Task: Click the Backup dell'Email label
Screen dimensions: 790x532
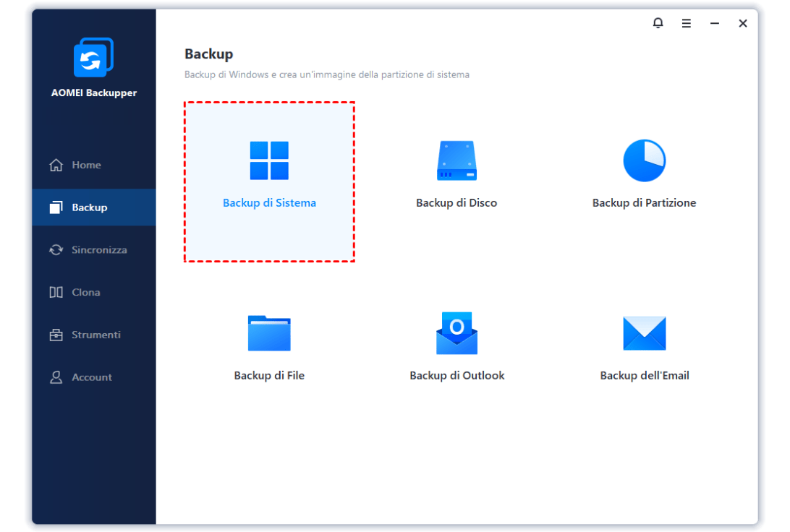Action: coord(645,375)
